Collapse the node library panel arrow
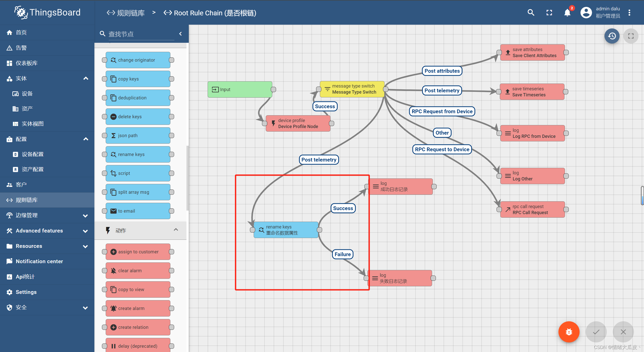Screen dimensions: 644x352 click(180, 34)
